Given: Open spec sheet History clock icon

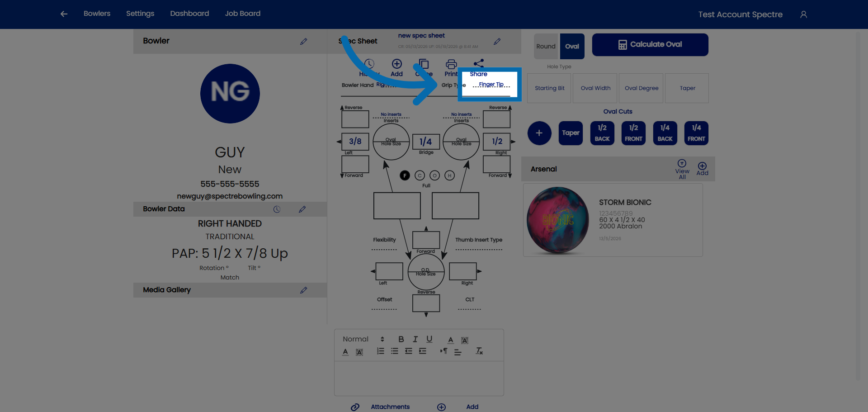Looking at the screenshot, I should [369, 64].
